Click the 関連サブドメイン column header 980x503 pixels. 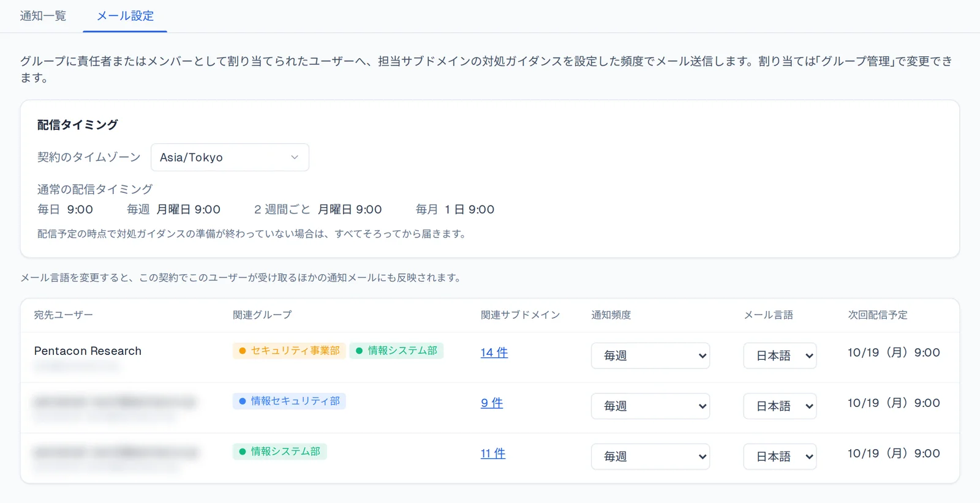coord(520,315)
